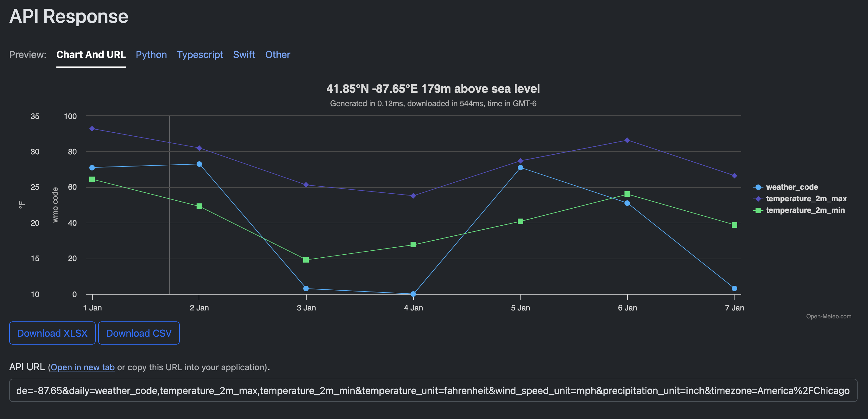This screenshot has width=868, height=419.
Task: Click temperature_2m_min square marker on 6 Jan
Action: 627,194
